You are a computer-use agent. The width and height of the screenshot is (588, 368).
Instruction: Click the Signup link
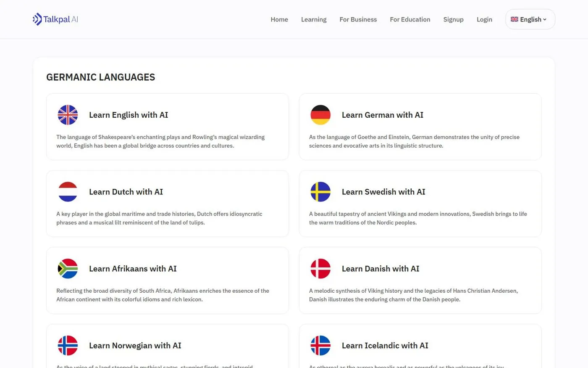click(454, 19)
